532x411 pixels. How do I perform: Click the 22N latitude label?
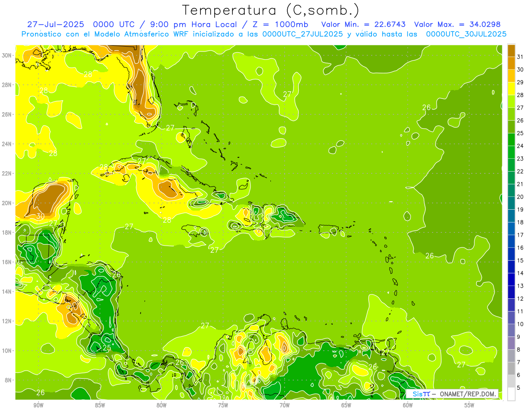click(x=7, y=173)
